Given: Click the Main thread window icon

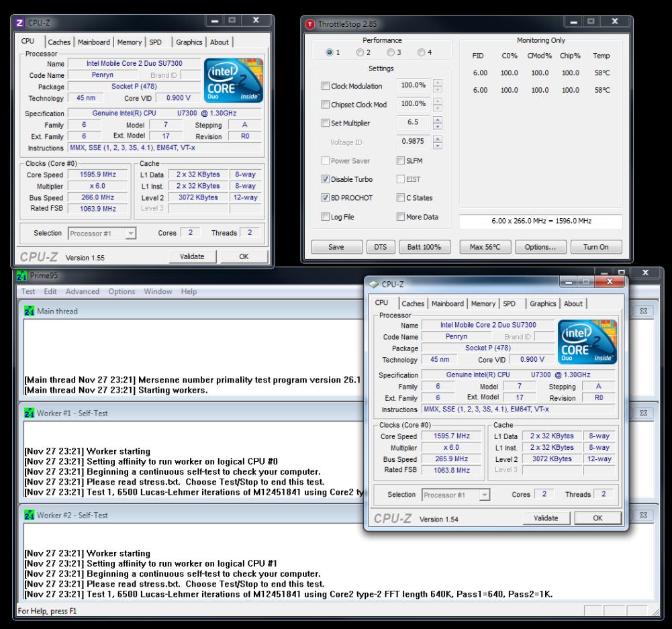Looking at the screenshot, I should coord(29,311).
